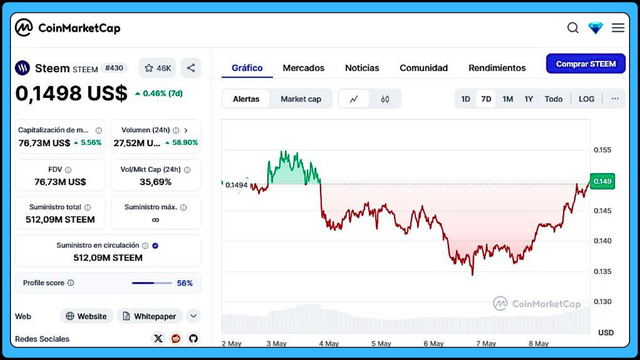Switch to line chart view icon
This screenshot has width=640, height=360.
354,99
